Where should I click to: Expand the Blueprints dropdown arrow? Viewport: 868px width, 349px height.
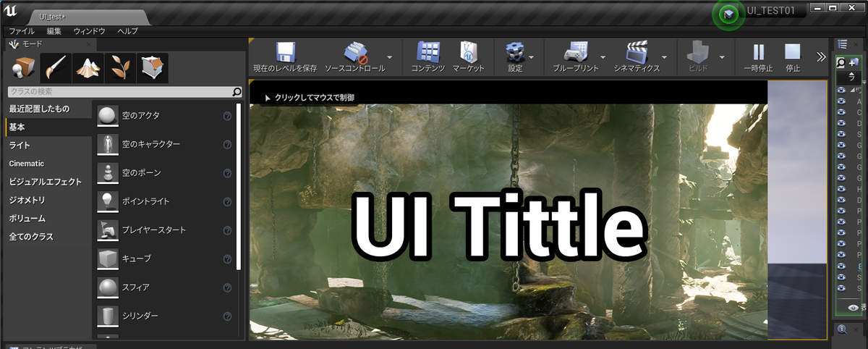point(603,56)
